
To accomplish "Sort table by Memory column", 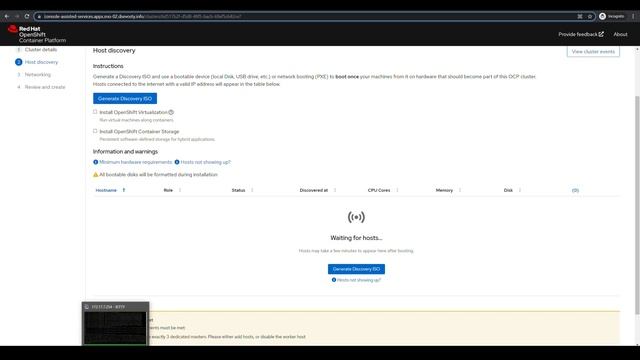I will [448, 190].
